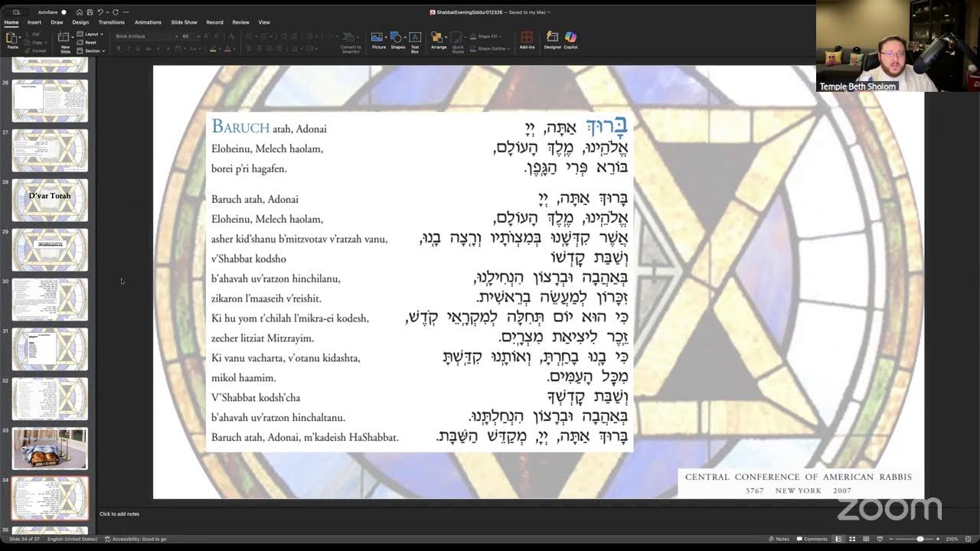Switch to Slide Sorter view
This screenshot has width=980, height=551.
852,539
